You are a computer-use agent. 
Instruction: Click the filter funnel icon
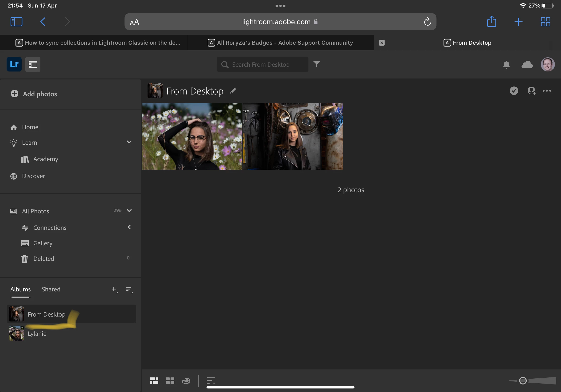pos(316,64)
